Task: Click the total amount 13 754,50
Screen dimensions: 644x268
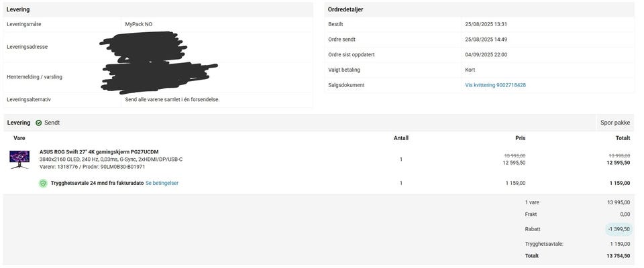Action: pos(618,256)
